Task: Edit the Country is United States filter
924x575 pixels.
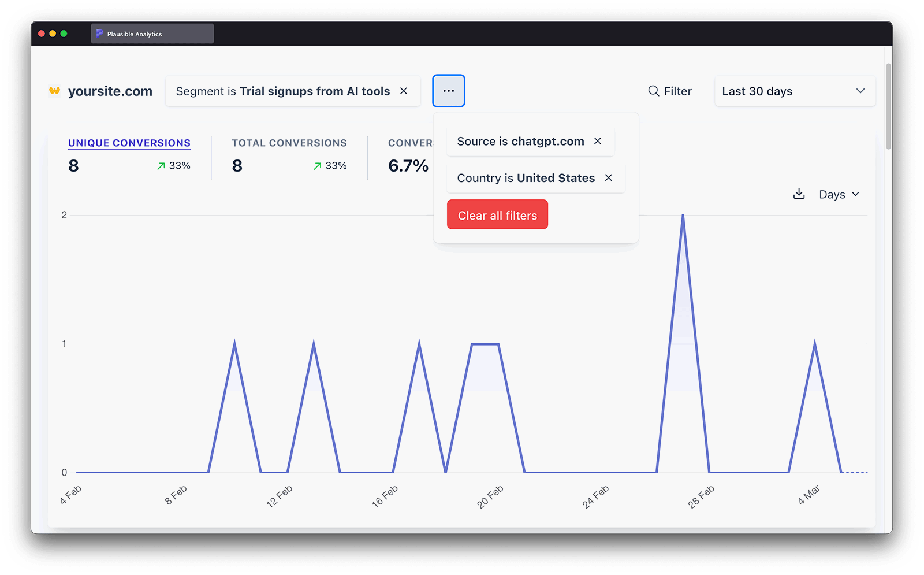Action: [526, 178]
